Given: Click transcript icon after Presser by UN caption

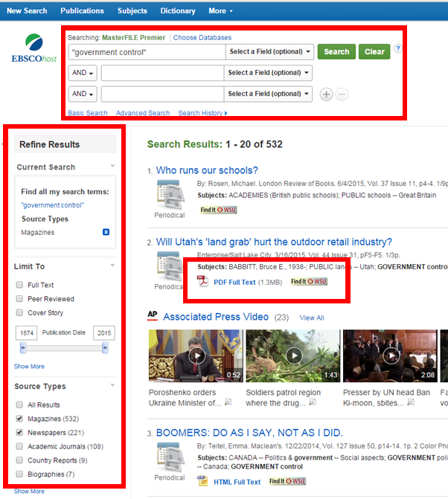Looking at the screenshot, I should point(411,402).
